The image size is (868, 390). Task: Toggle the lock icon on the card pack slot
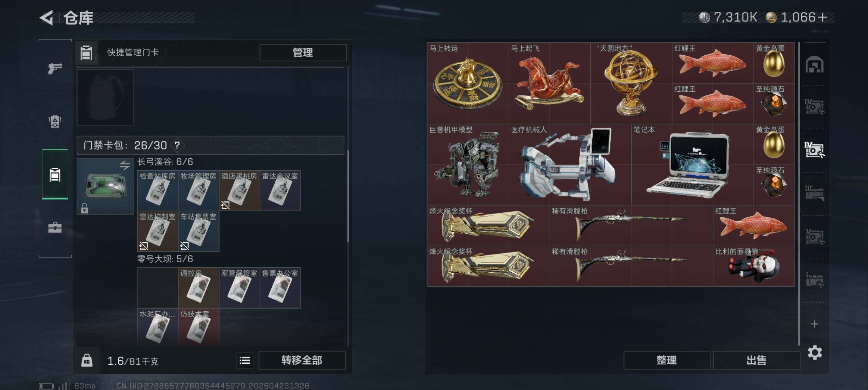pos(85,208)
